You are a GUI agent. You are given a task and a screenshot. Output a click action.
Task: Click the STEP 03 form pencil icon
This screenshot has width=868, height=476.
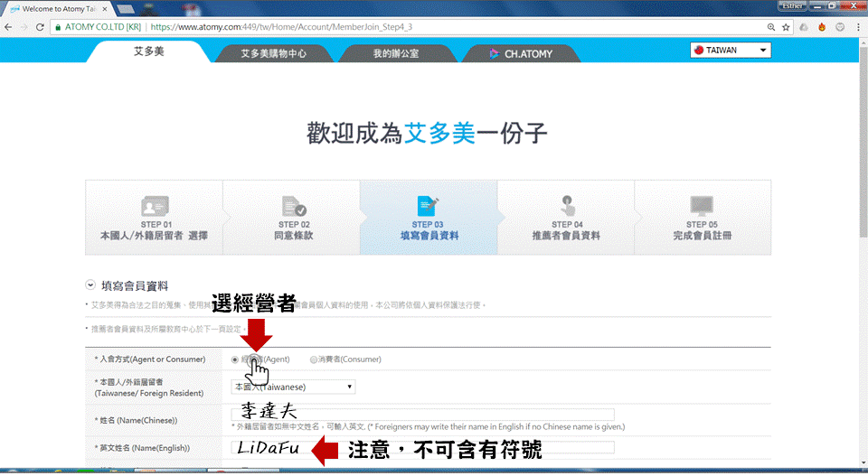pos(428,206)
